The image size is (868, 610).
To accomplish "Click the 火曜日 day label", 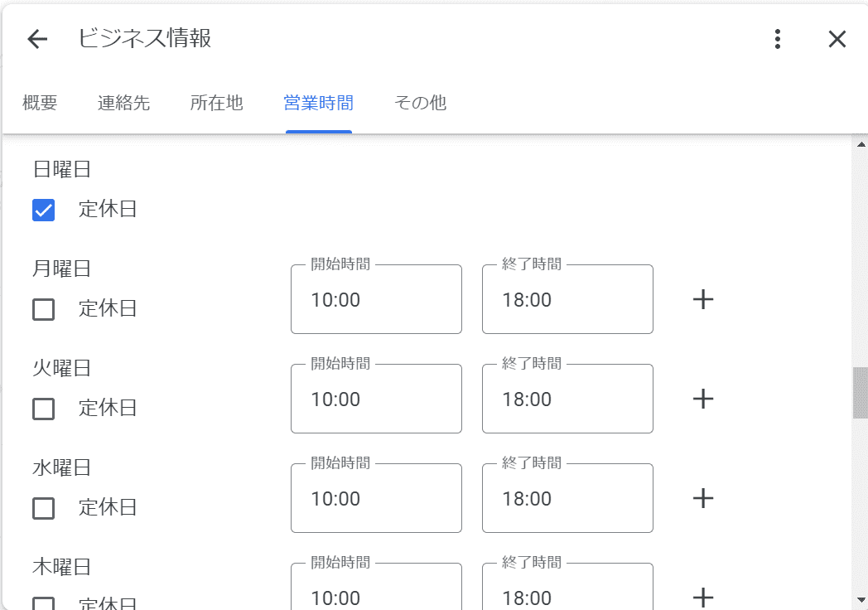I will coord(61,368).
